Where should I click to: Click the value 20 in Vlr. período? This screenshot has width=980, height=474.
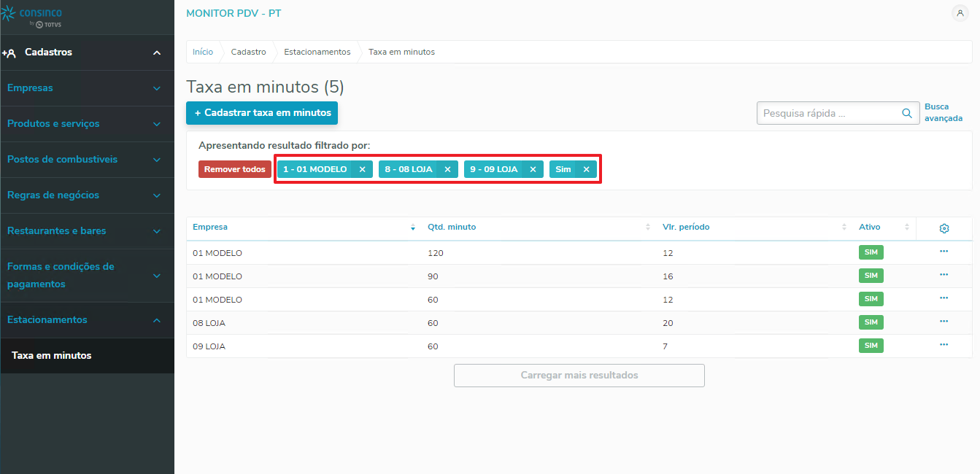668,323
